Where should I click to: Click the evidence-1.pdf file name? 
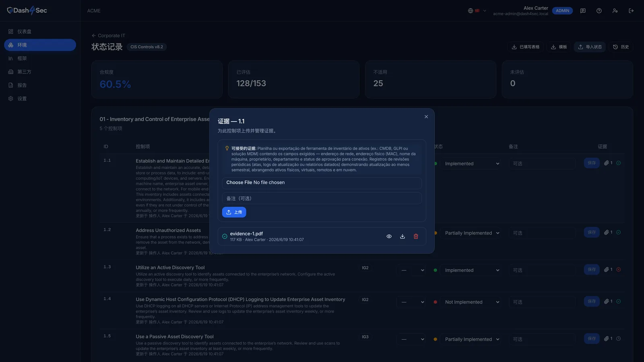(246, 234)
